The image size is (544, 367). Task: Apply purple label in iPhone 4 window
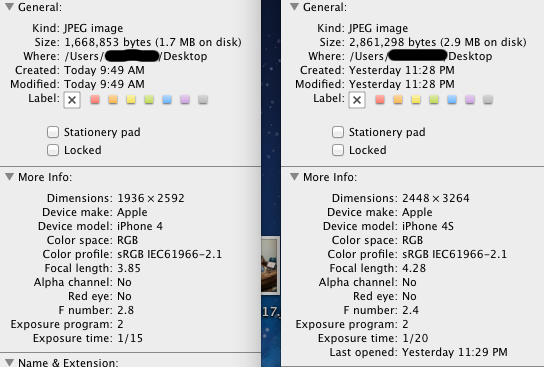185,100
